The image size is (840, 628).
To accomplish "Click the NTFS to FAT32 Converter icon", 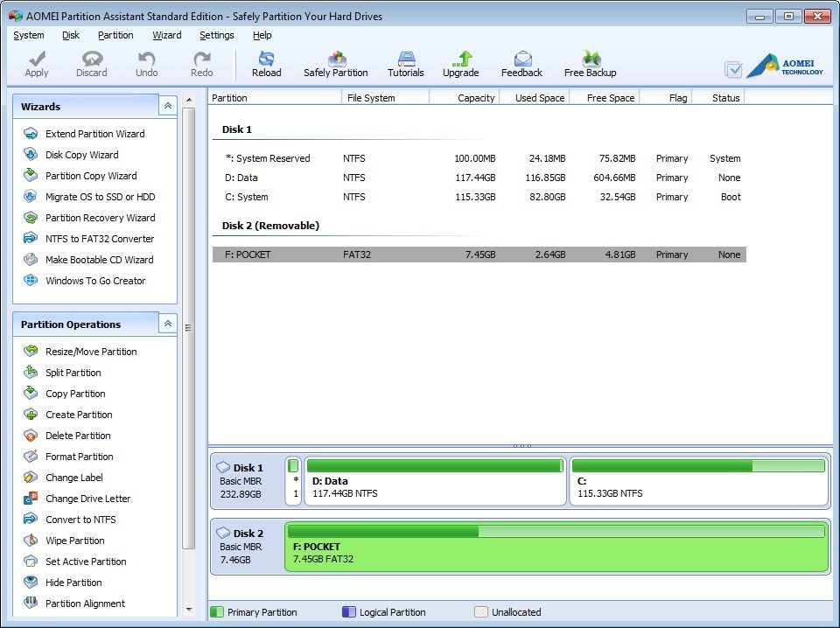I will pyautogui.click(x=31, y=238).
